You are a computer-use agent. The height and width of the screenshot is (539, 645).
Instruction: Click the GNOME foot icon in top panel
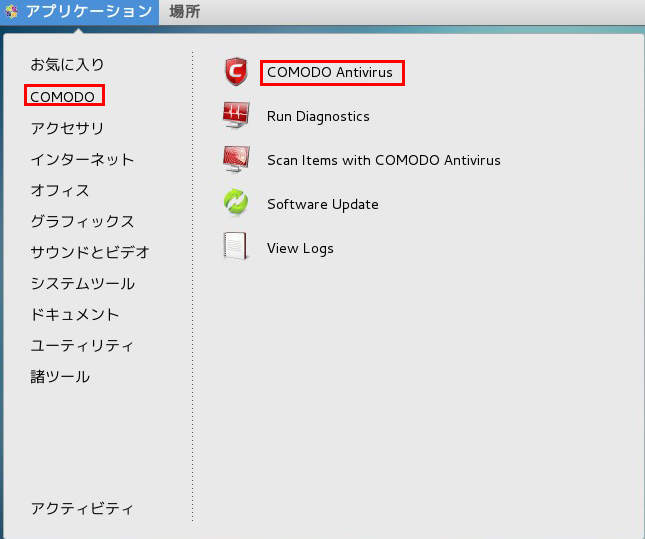pos(12,12)
